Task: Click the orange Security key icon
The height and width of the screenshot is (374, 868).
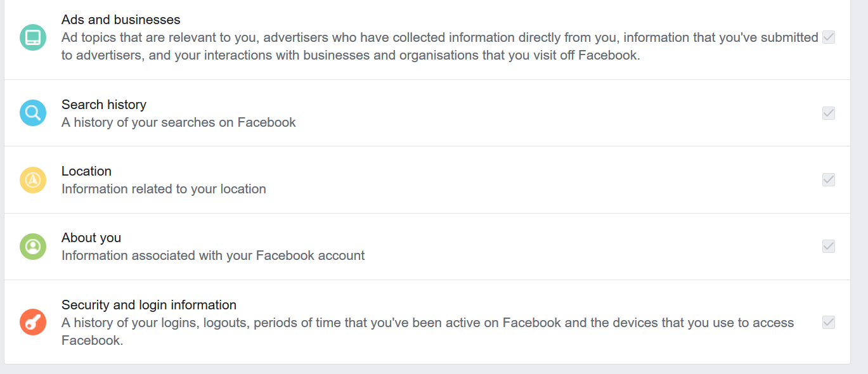Action: 33,322
